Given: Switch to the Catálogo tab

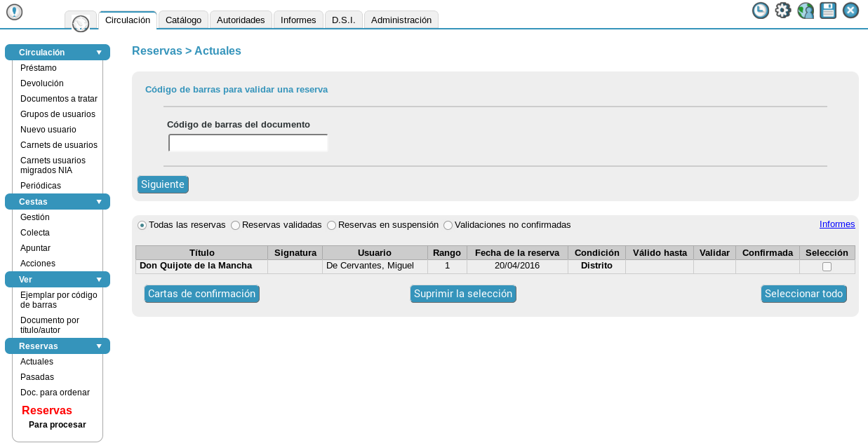Looking at the screenshot, I should pyautogui.click(x=183, y=20).
